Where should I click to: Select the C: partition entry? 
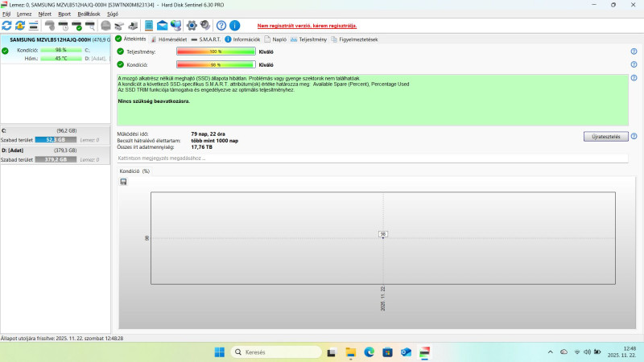click(x=55, y=135)
